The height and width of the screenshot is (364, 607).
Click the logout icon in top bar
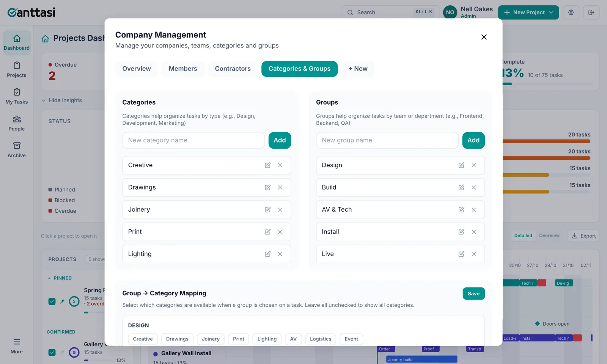(591, 13)
